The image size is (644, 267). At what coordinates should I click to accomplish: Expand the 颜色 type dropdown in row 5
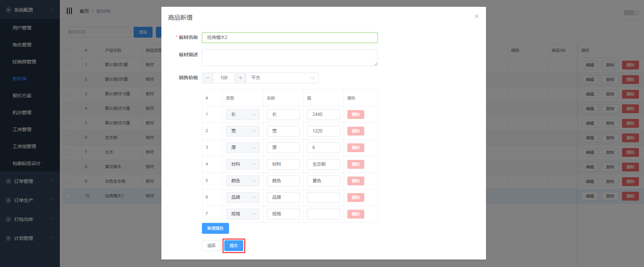click(243, 181)
